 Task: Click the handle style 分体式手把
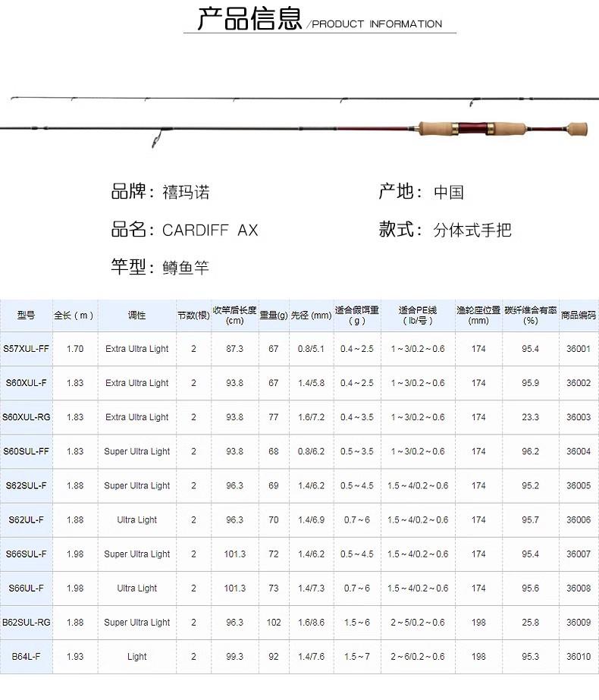click(472, 231)
